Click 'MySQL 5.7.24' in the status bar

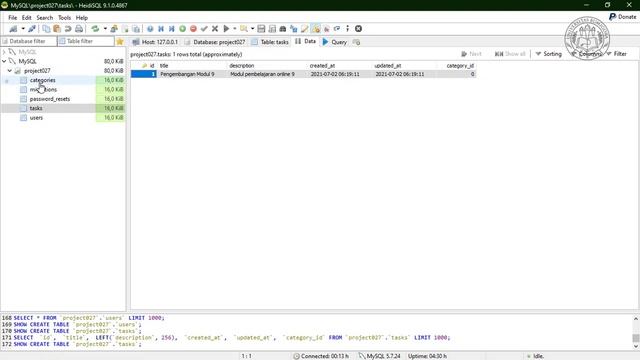383,356
